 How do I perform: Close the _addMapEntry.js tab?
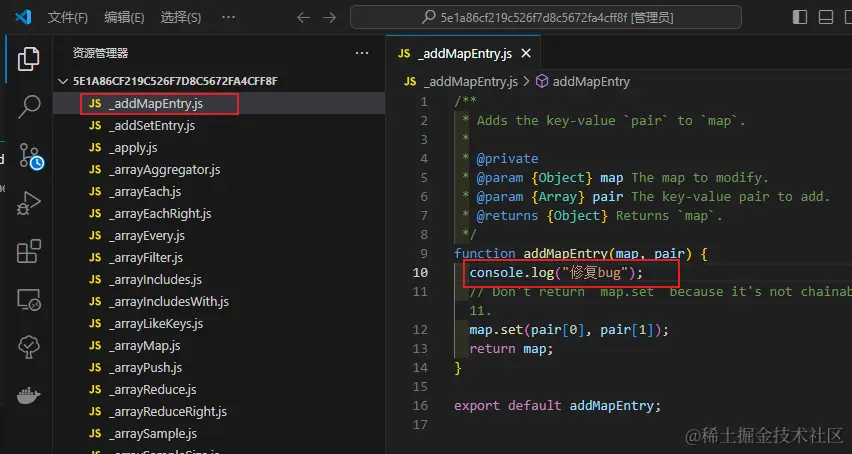coord(526,54)
